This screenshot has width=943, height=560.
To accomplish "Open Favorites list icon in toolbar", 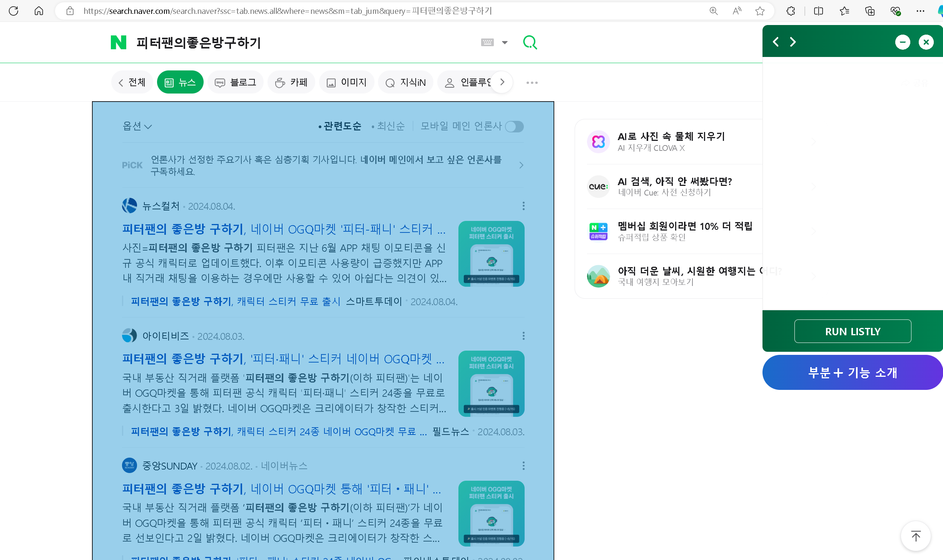I will pyautogui.click(x=844, y=11).
